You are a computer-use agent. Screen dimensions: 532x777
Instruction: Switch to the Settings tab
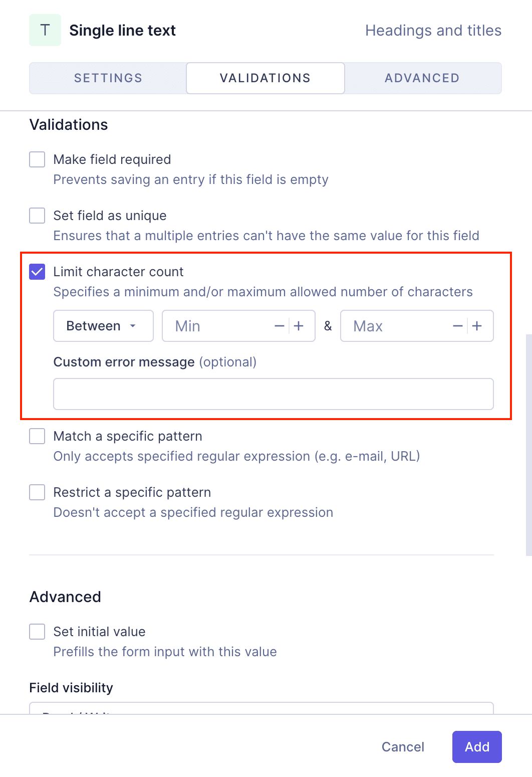(107, 78)
